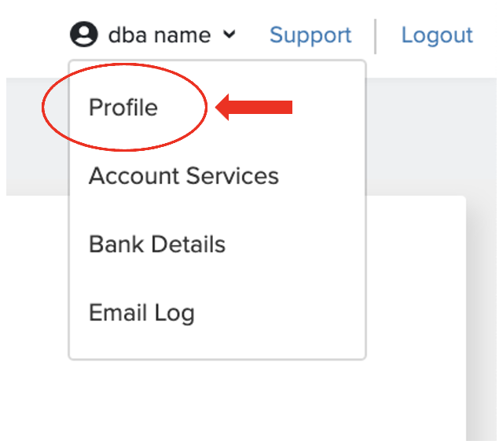The height and width of the screenshot is (448, 503).
Task: Choose the Bank Details menu entry
Action: (157, 244)
